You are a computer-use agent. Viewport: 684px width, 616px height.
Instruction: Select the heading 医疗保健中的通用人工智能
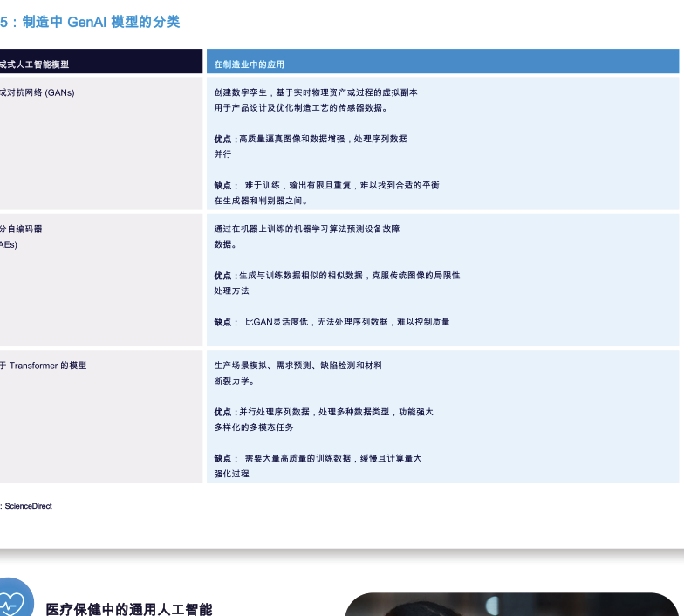click(x=128, y=609)
